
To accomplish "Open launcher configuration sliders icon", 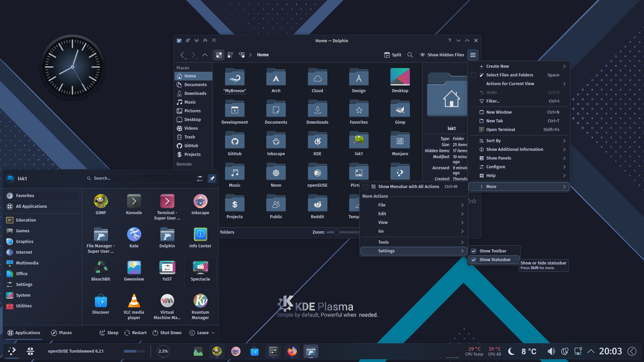I will pyautogui.click(x=200, y=179).
